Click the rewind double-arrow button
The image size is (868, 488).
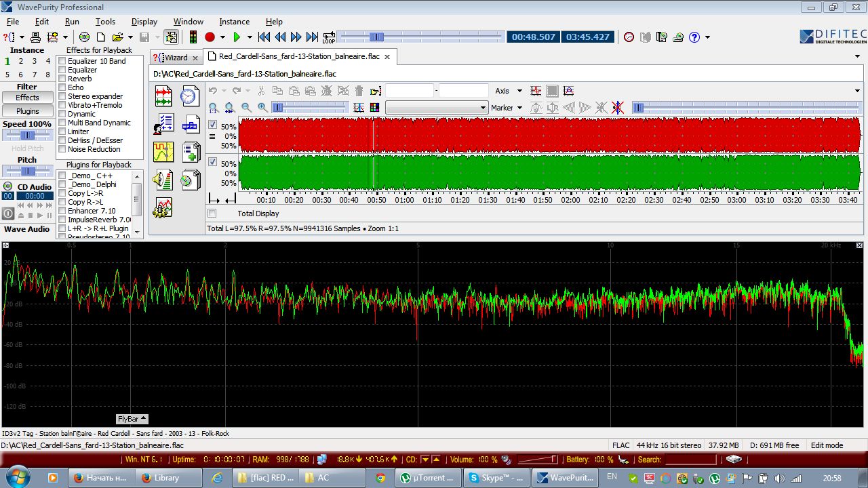click(280, 37)
